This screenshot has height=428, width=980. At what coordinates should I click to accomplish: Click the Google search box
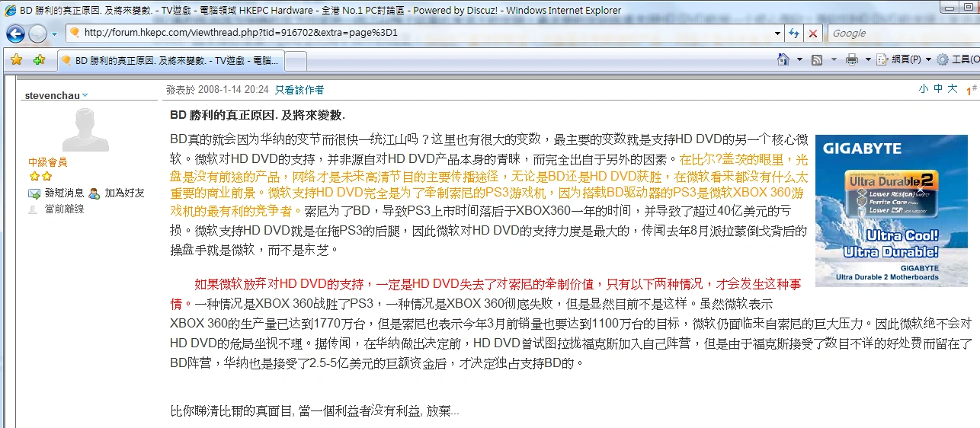[903, 34]
